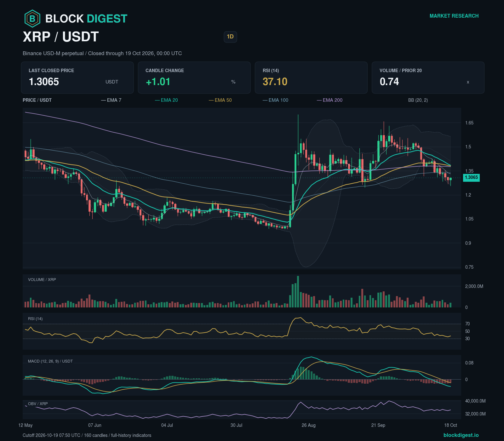Toggle the EMA 7 legend entry
Screen dimensions: 504x441
111,100
